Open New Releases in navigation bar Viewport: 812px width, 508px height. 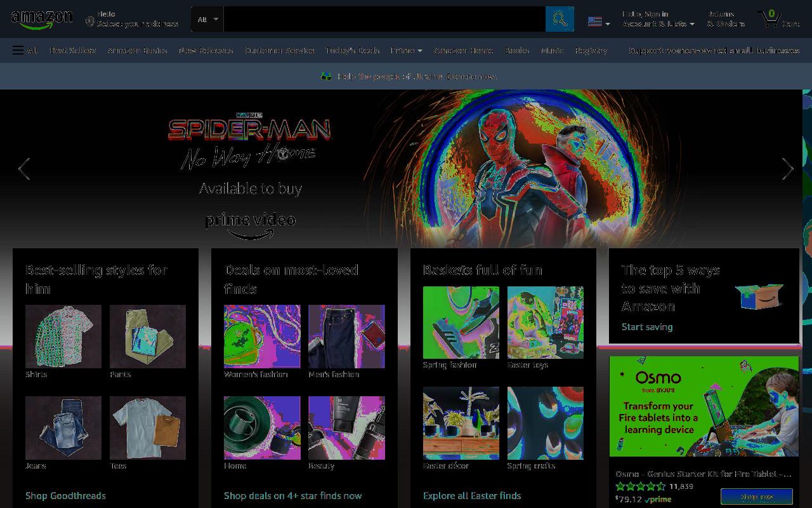pyautogui.click(x=206, y=50)
